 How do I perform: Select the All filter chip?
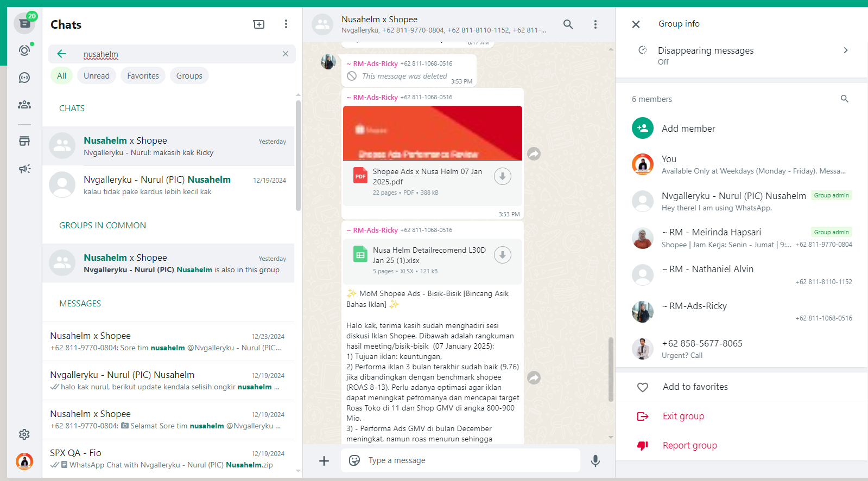coord(62,76)
